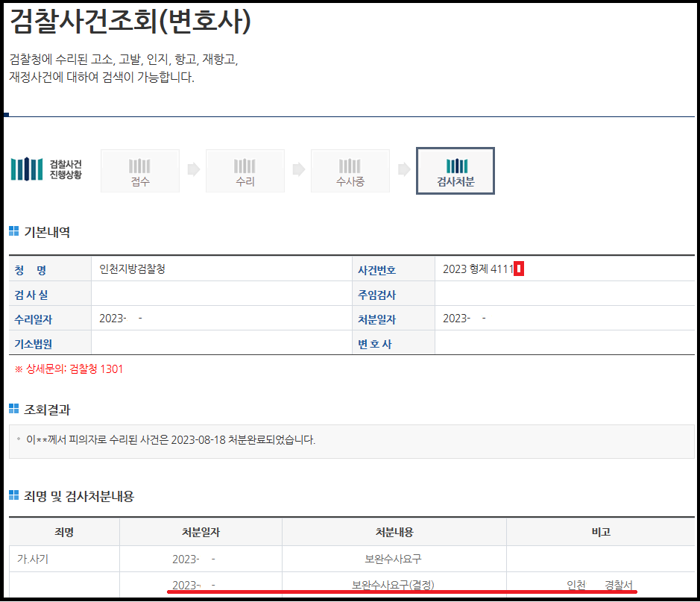Click the 검찰청 1301 inquiry text
The height and width of the screenshot is (602, 700).
96,369
